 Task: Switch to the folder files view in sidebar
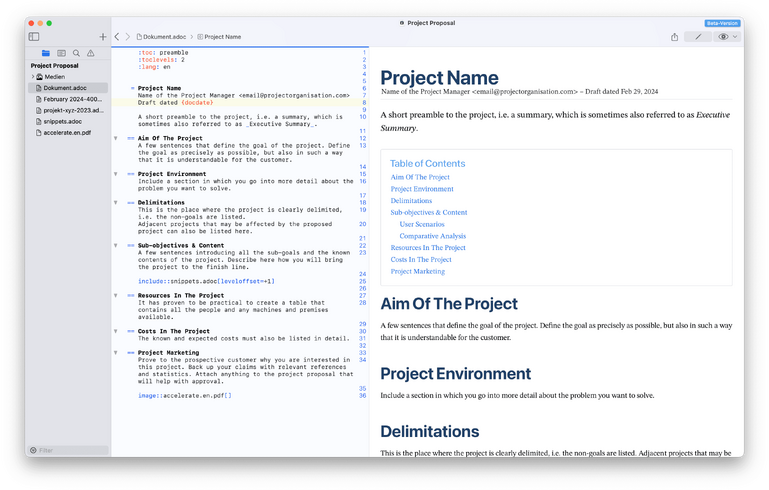[x=46, y=53]
